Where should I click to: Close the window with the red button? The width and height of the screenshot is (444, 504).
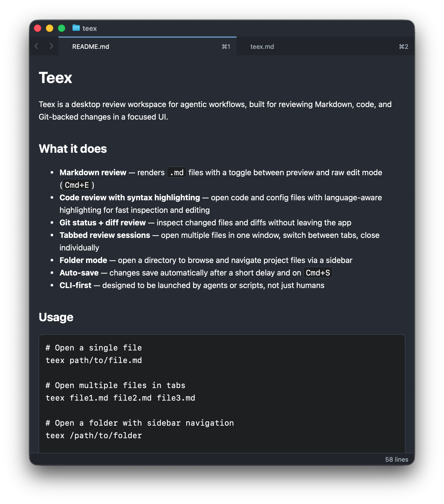point(38,28)
